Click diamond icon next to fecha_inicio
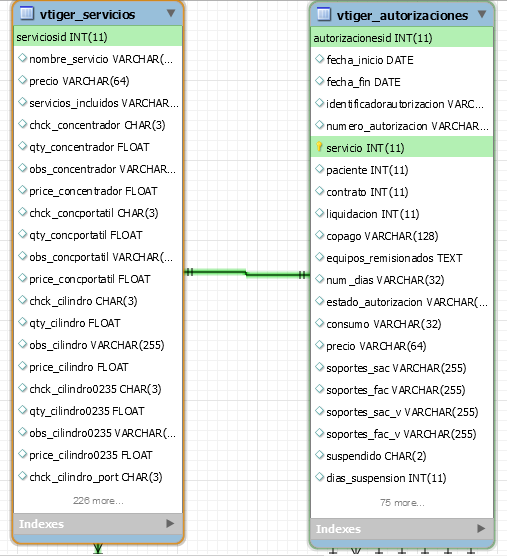This screenshot has height=556, width=507. (x=319, y=59)
